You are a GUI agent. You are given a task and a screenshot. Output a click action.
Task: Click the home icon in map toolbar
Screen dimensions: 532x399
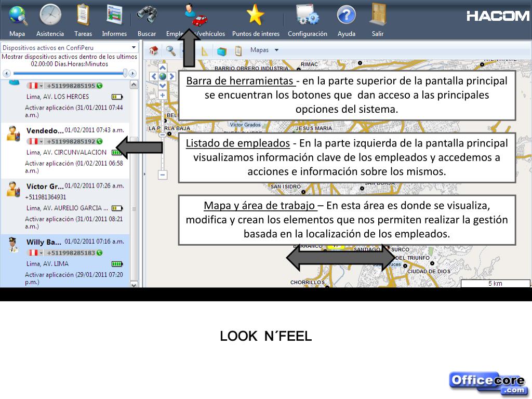[x=154, y=50]
